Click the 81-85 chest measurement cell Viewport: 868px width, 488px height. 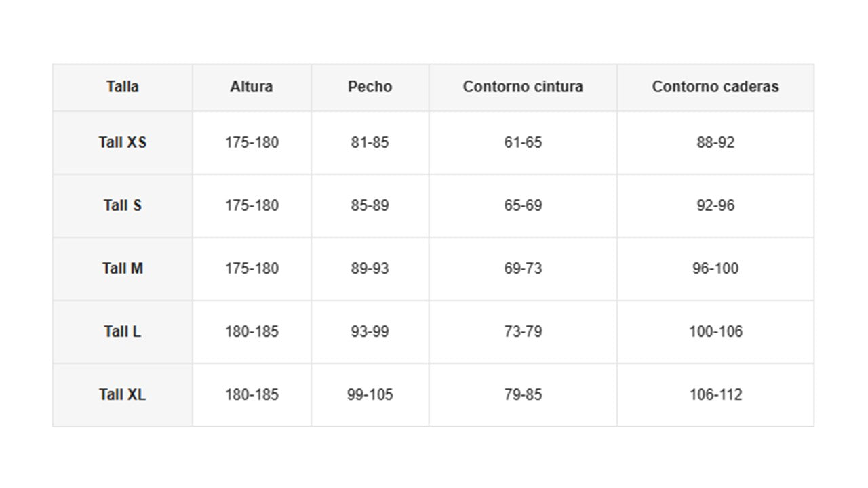(x=370, y=142)
